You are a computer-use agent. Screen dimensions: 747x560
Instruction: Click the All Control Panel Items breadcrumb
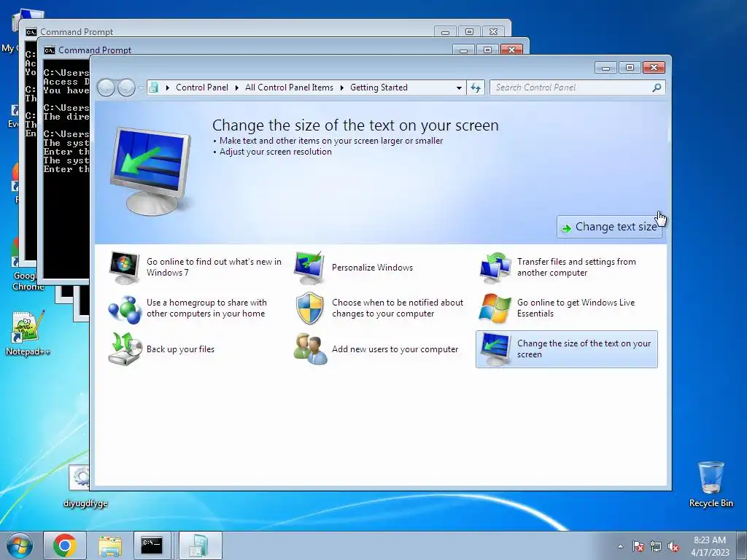click(x=289, y=87)
